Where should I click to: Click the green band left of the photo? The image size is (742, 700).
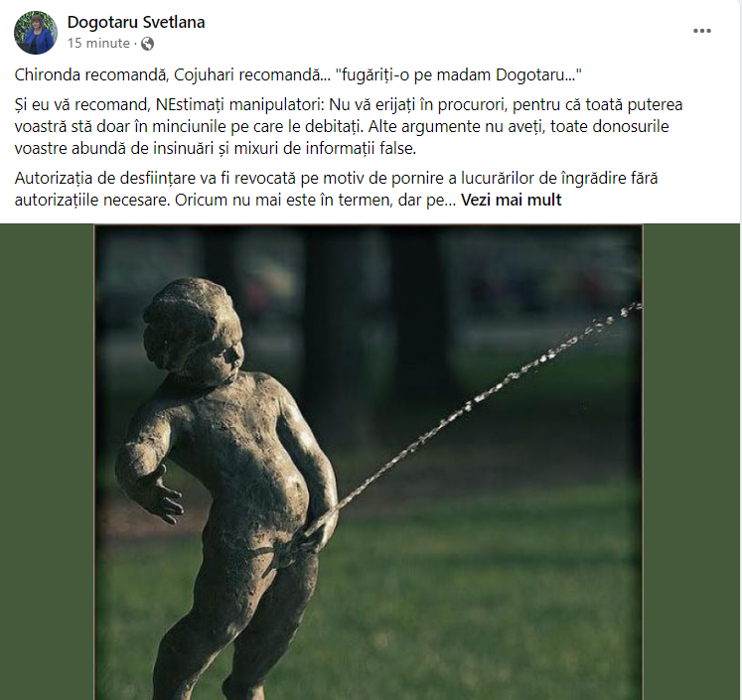(47, 462)
